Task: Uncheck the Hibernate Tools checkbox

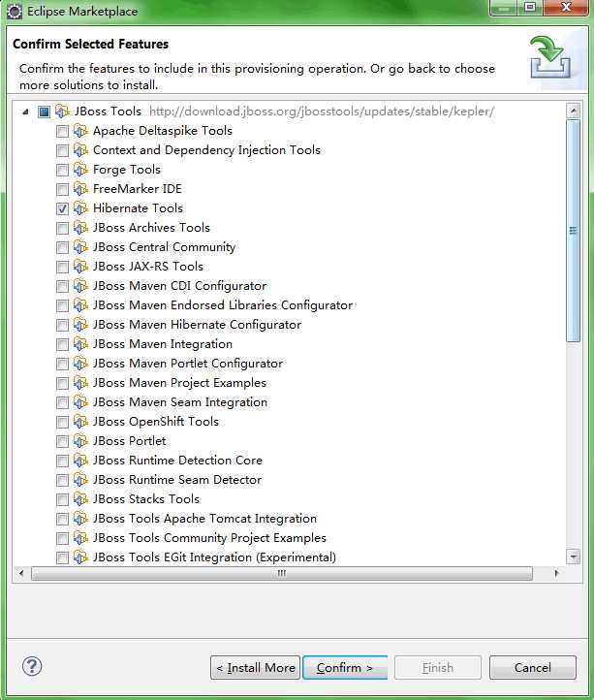Action: click(x=62, y=208)
